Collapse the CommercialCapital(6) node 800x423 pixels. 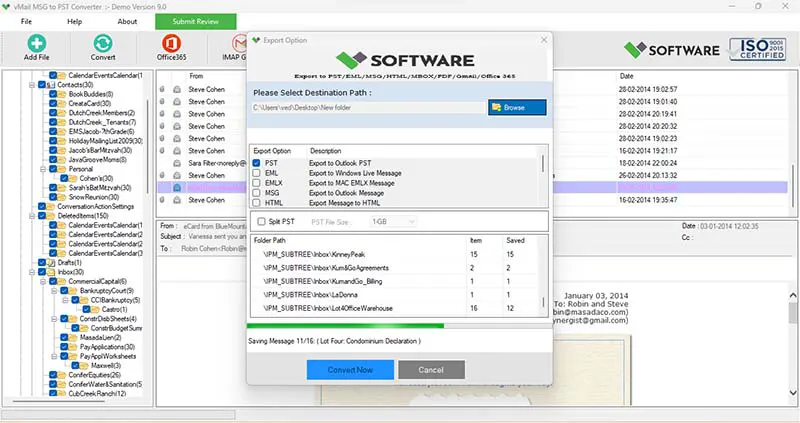43,282
